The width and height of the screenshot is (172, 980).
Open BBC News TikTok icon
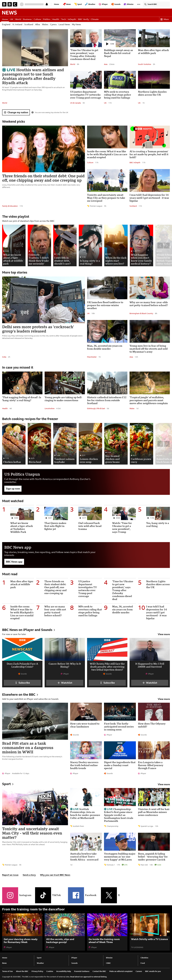tap(43, 895)
